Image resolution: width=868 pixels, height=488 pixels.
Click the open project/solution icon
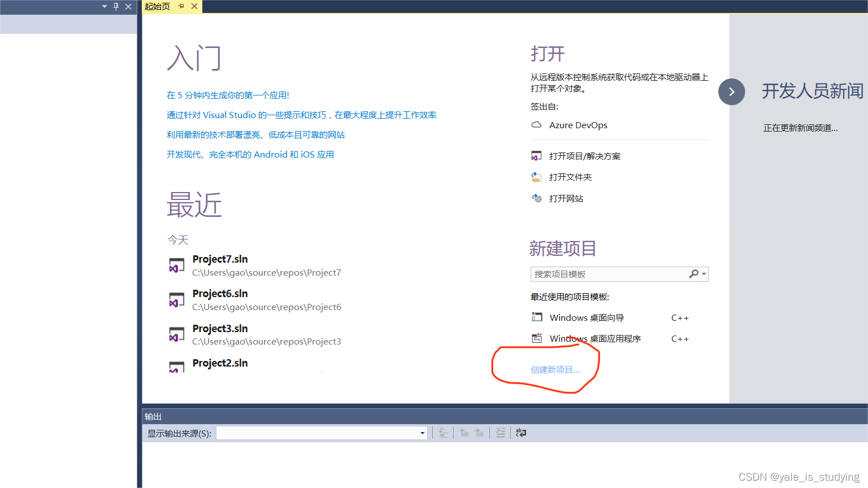[536, 156]
